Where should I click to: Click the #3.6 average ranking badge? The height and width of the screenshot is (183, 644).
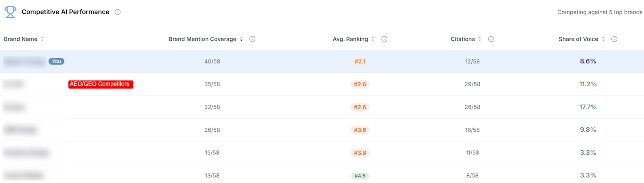click(x=360, y=130)
